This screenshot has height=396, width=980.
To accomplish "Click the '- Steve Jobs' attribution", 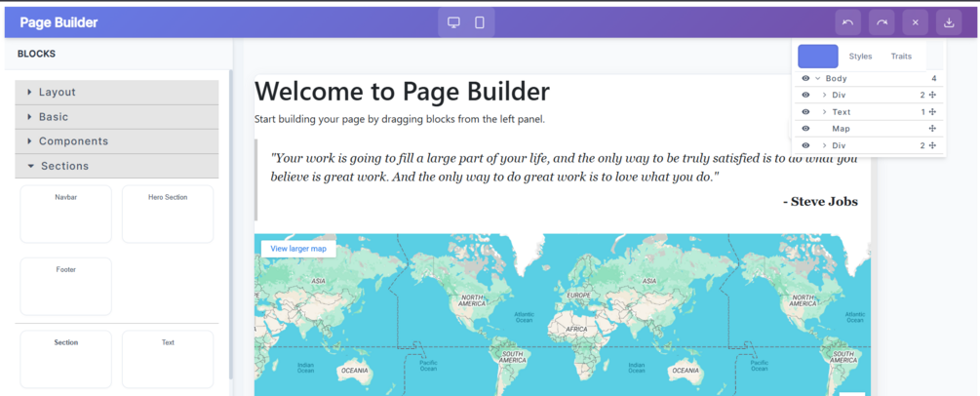I will [820, 202].
